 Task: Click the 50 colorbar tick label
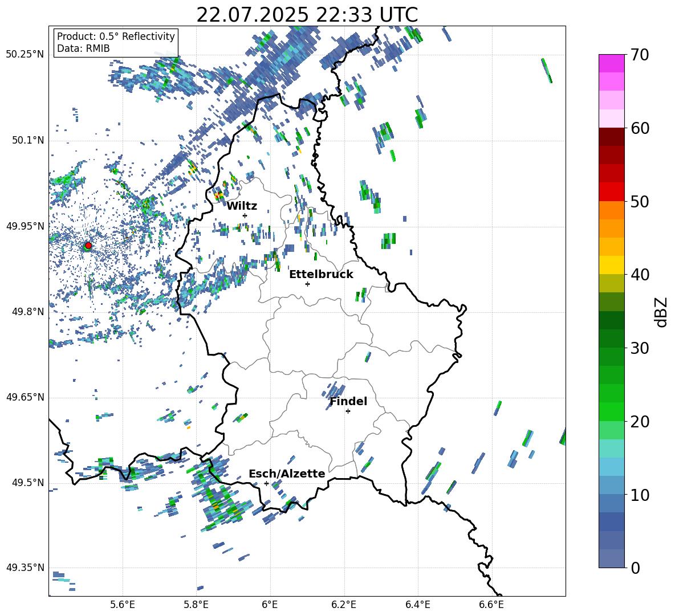click(640, 202)
